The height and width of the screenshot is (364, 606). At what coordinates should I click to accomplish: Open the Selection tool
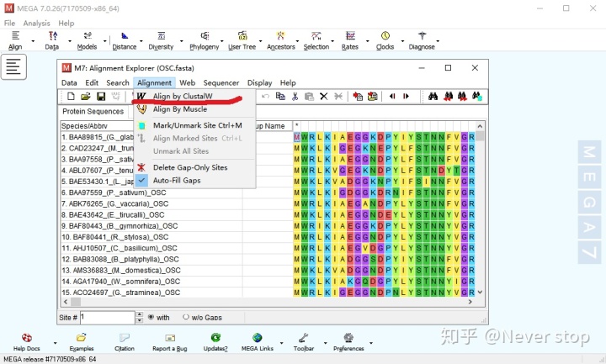pyautogui.click(x=316, y=40)
